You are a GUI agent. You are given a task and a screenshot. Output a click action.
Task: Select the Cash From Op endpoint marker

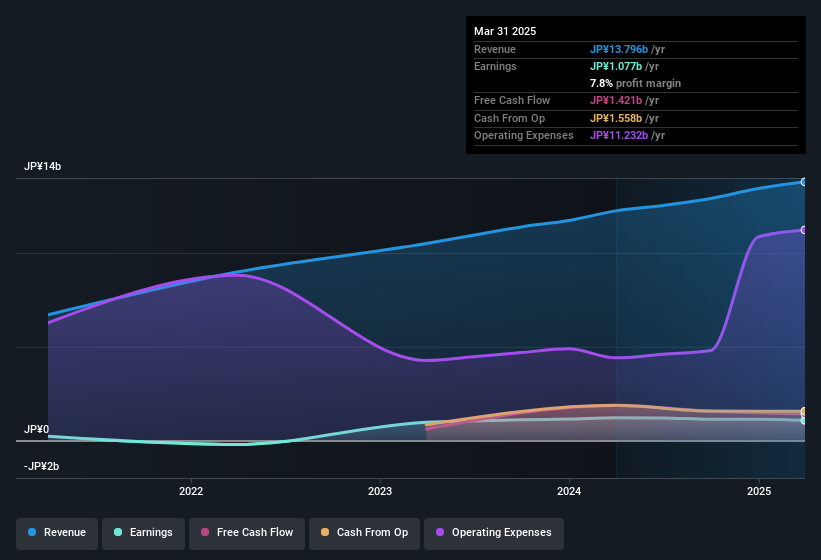click(804, 411)
